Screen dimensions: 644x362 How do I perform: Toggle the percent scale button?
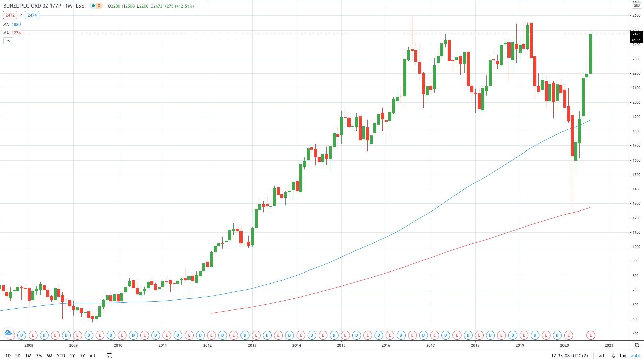[613, 356]
